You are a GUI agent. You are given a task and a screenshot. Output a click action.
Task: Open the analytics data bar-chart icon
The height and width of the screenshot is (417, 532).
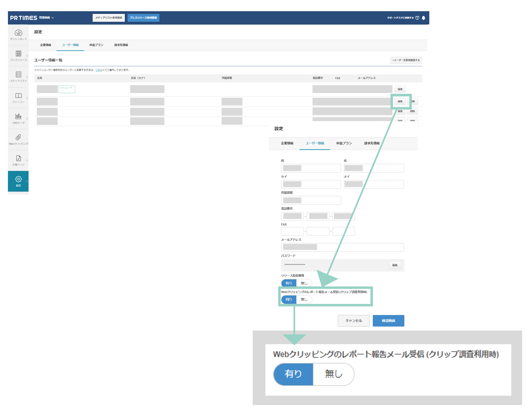point(18,116)
